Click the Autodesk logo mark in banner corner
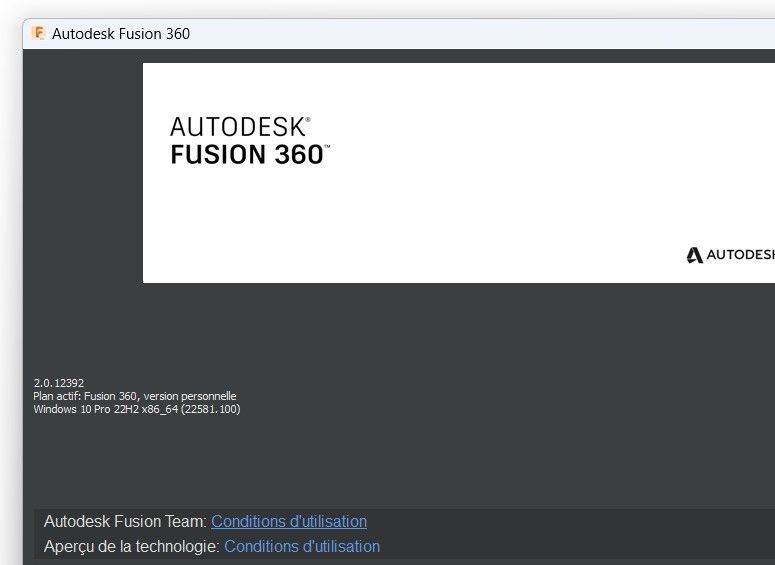The image size is (775, 565). point(694,255)
